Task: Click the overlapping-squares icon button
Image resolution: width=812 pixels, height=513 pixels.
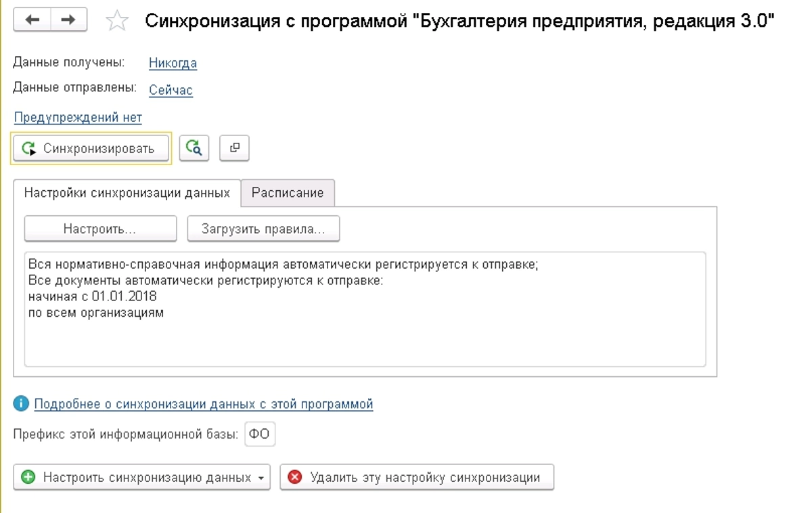Action: pos(234,148)
